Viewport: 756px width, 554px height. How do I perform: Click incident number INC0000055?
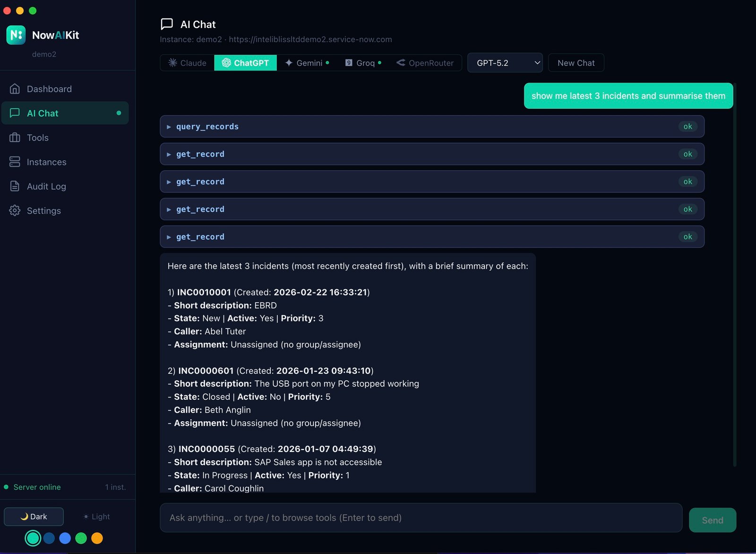tap(206, 449)
